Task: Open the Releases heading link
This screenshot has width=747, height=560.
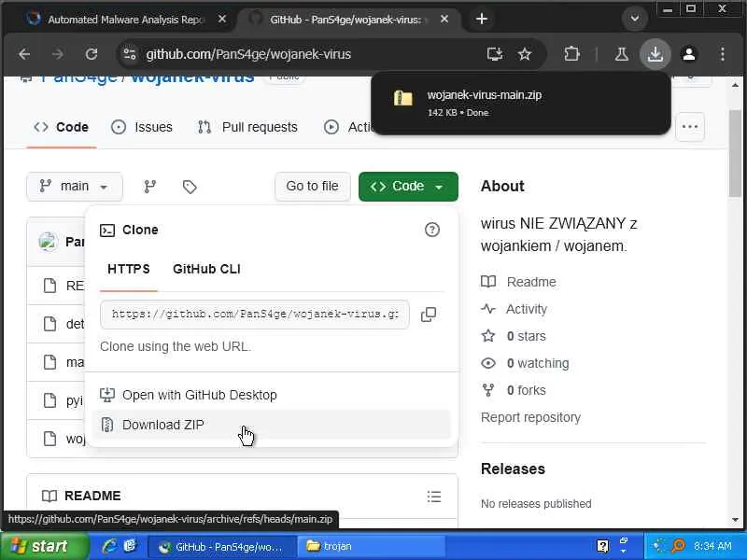Action: [513, 469]
